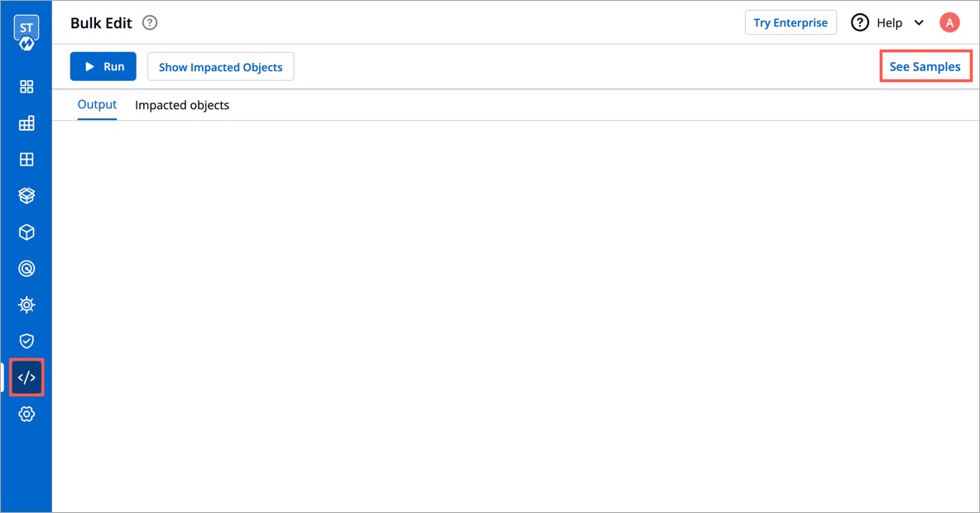The height and width of the screenshot is (513, 980).
Task: Click the Try Enterprise button
Action: (x=790, y=23)
